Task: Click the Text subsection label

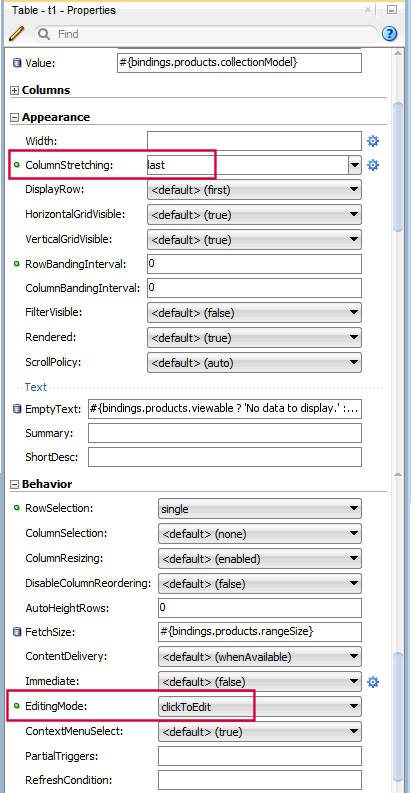Action: click(35, 387)
